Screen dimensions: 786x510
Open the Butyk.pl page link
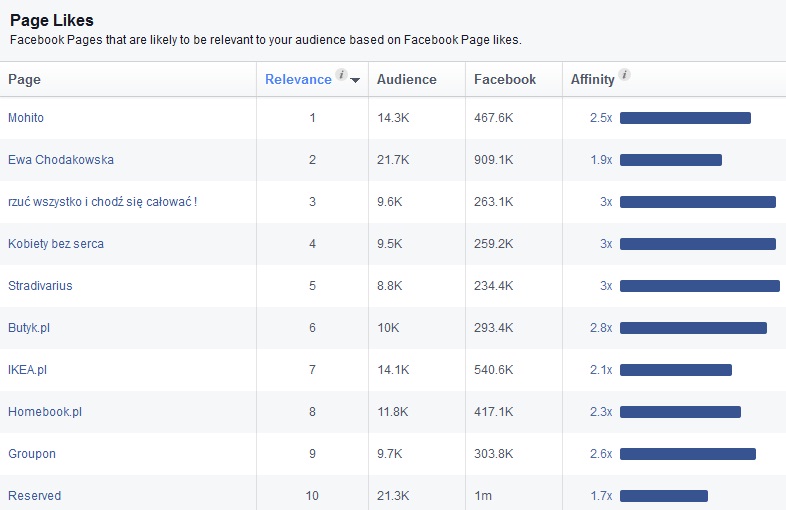tap(31, 328)
